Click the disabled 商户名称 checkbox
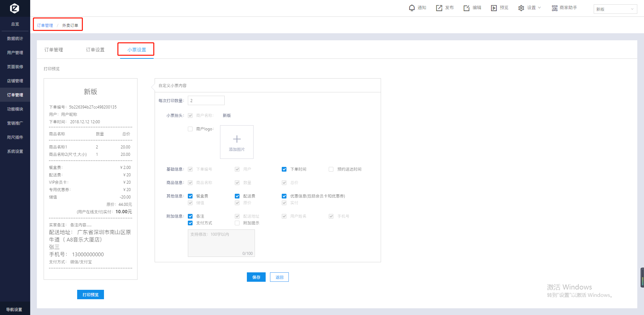The width and height of the screenshot is (644, 315). pos(190,116)
